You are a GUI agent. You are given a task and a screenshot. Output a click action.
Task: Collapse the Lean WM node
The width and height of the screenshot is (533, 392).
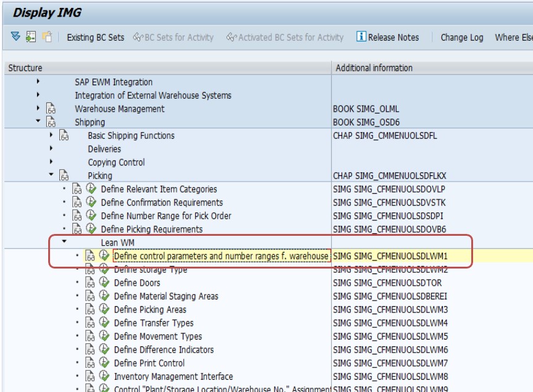64,241
